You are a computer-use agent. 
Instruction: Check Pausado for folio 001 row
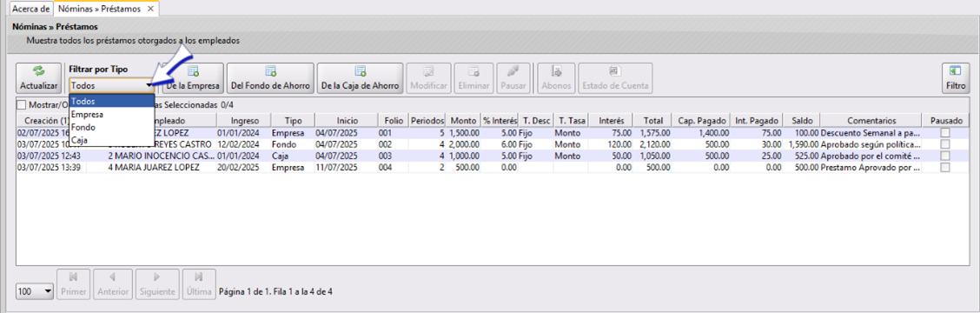point(946,133)
